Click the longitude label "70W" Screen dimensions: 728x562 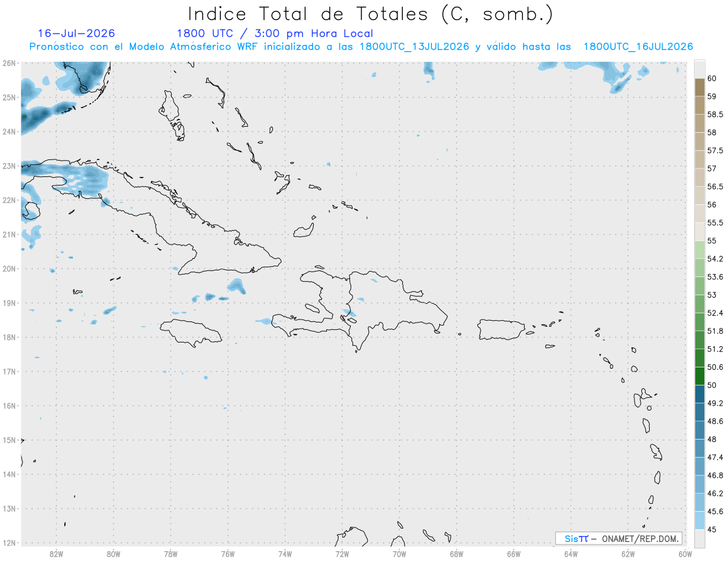(x=399, y=554)
